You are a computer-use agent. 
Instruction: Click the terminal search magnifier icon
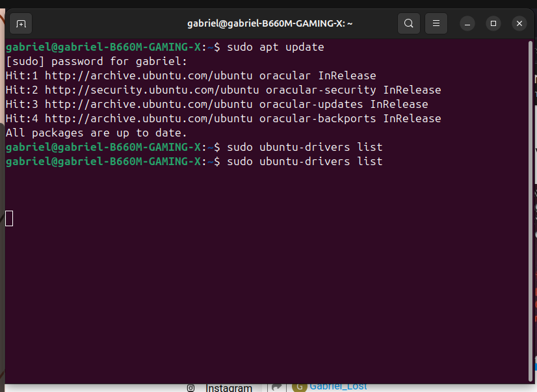tap(408, 23)
